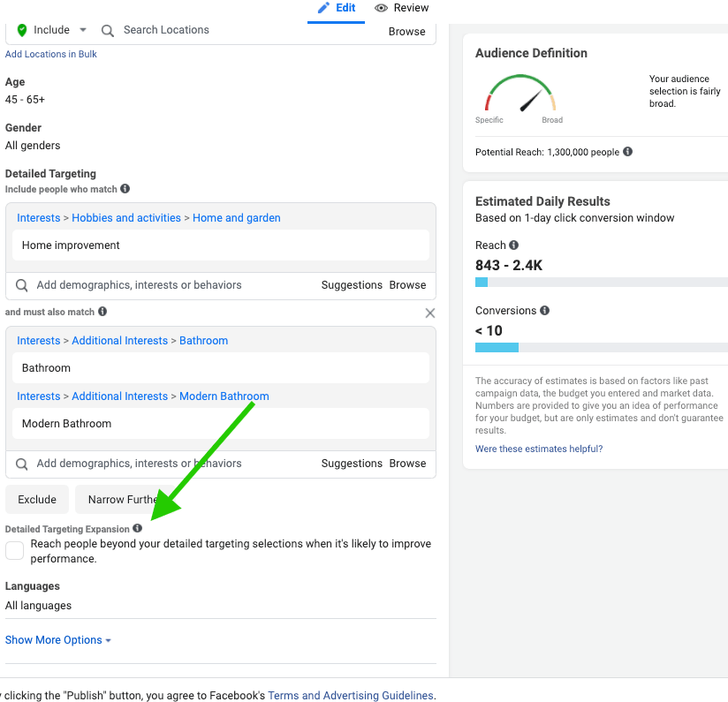Viewport: 728px width, 702px height.
Task: Remove the 'must also match' group with X
Action: (430, 313)
